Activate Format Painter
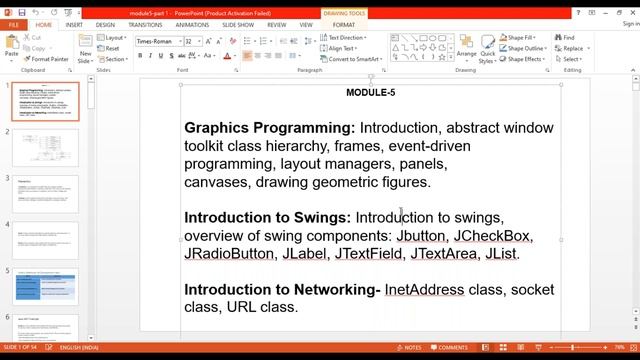Viewport: 640px width, 360px height. pos(46,59)
